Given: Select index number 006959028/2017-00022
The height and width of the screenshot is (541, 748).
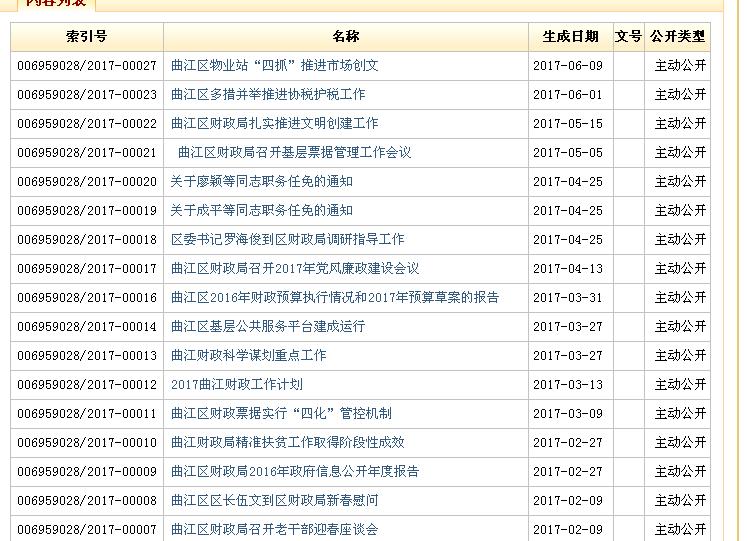Looking at the screenshot, I should coord(87,124).
